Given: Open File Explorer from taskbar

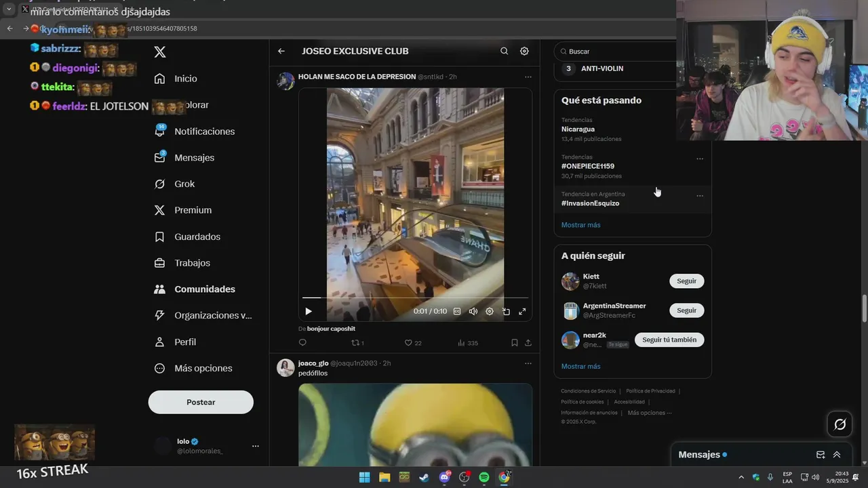Looking at the screenshot, I should tap(384, 477).
